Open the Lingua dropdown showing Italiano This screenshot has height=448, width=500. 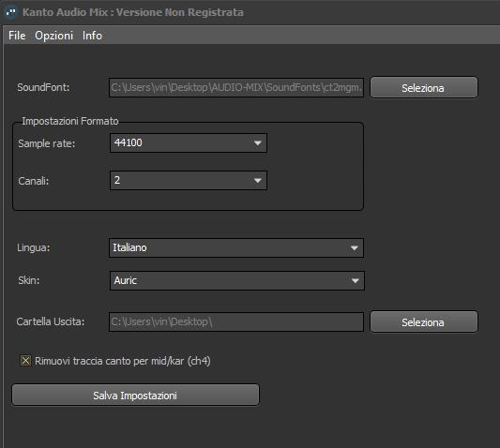coord(236,247)
